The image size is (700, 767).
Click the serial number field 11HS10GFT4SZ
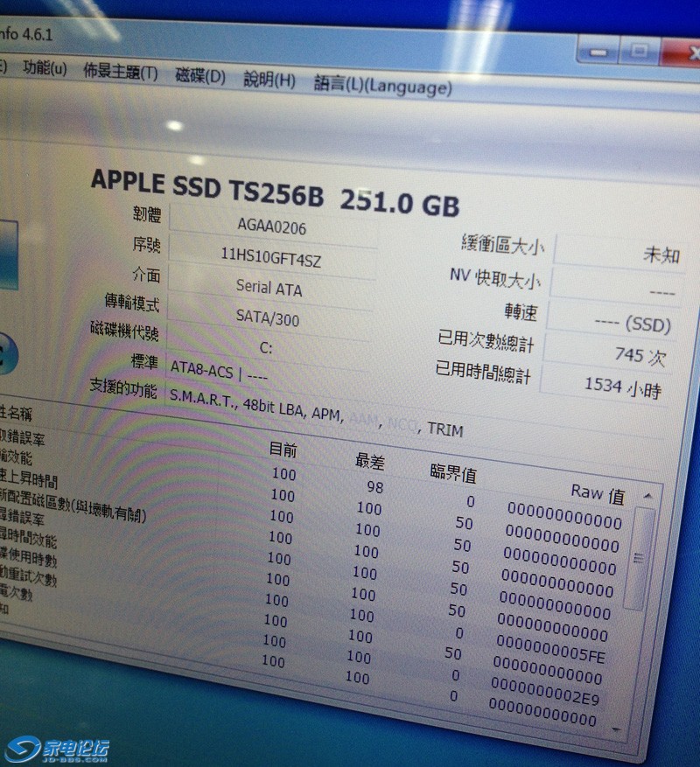270,258
